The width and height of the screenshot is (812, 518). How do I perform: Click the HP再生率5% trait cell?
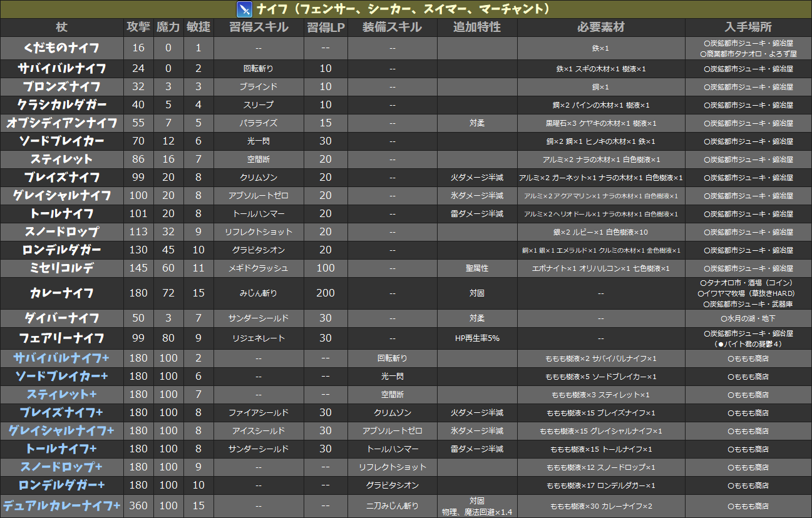coord(477,338)
